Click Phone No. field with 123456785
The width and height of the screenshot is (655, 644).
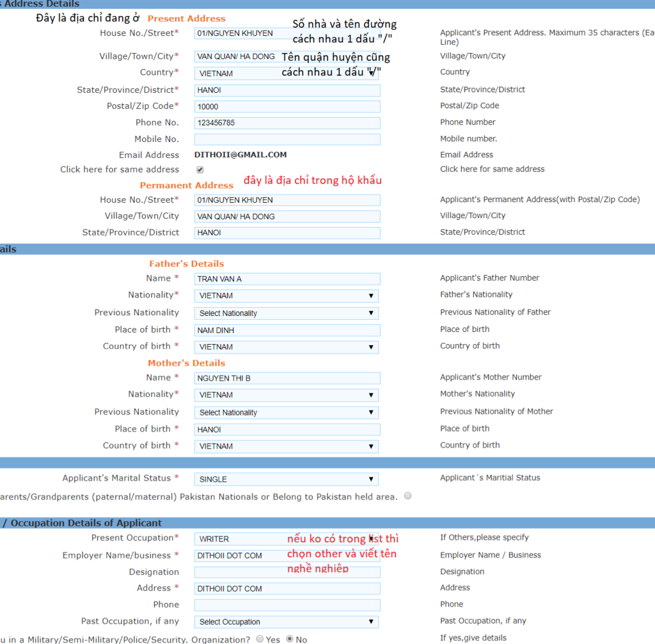click(x=287, y=123)
